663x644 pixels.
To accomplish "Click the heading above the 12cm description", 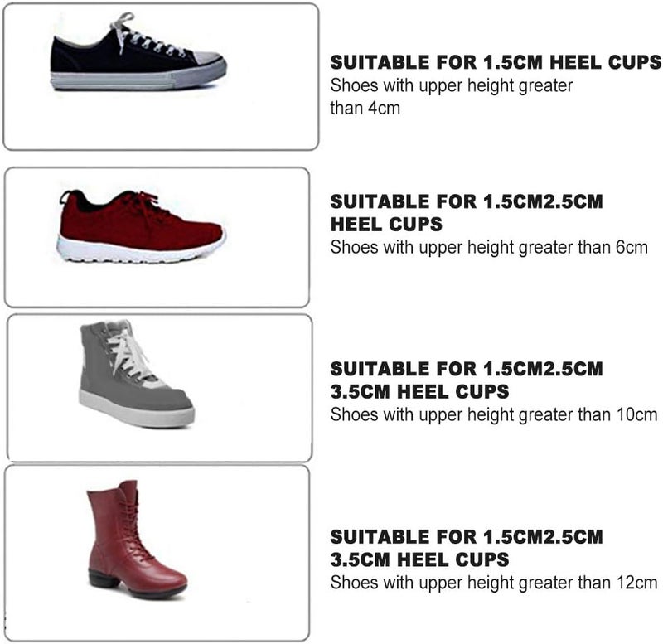I will [467, 548].
